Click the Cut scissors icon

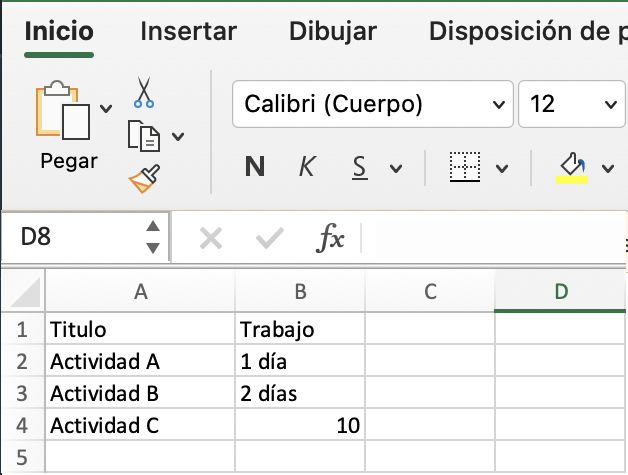144,93
